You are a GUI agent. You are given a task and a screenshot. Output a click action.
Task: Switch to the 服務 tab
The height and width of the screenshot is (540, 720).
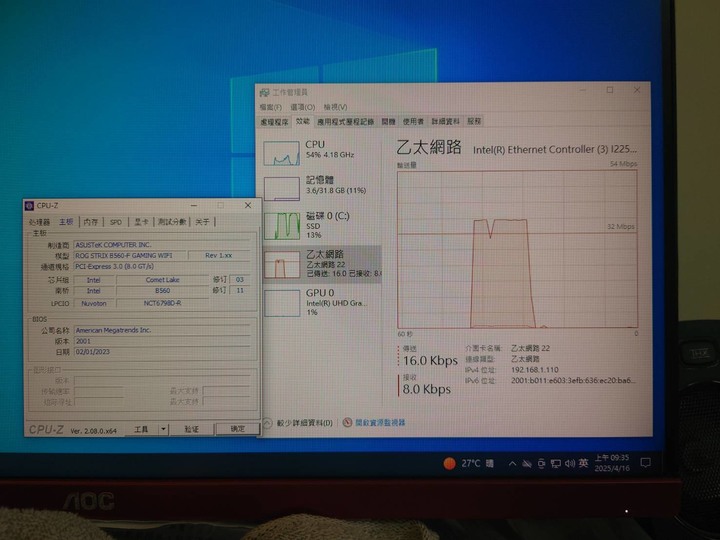[474, 122]
